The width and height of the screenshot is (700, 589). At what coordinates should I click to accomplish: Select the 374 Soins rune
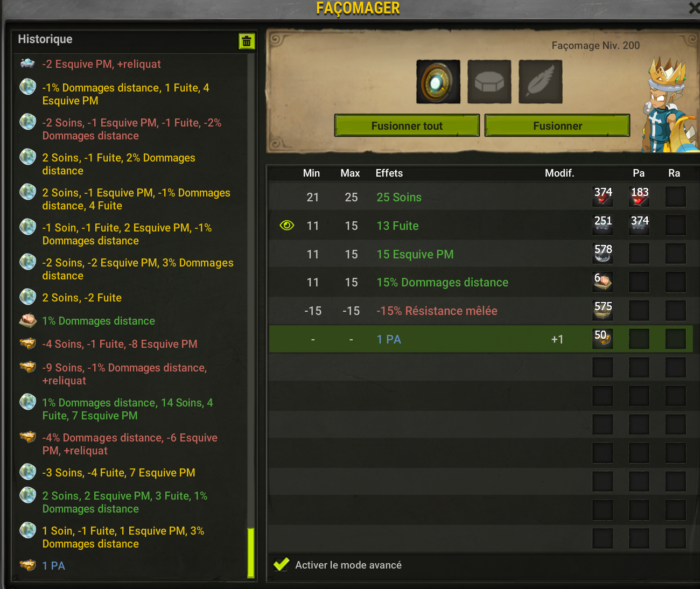(x=603, y=197)
